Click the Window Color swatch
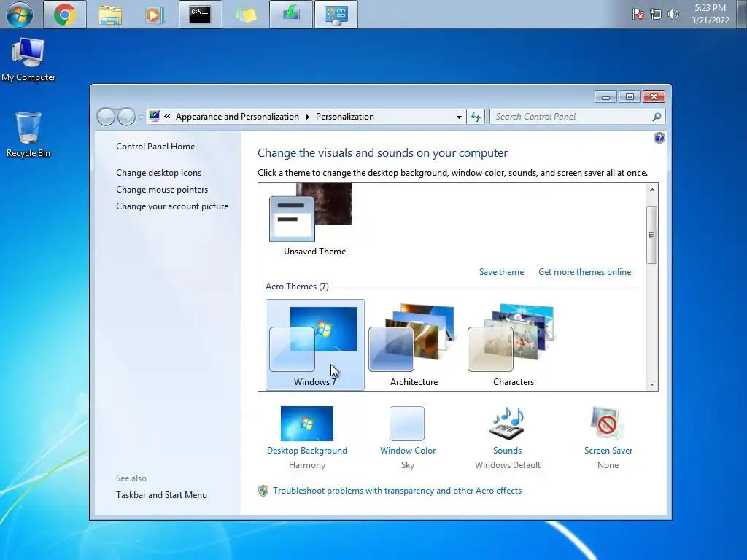 (x=407, y=424)
